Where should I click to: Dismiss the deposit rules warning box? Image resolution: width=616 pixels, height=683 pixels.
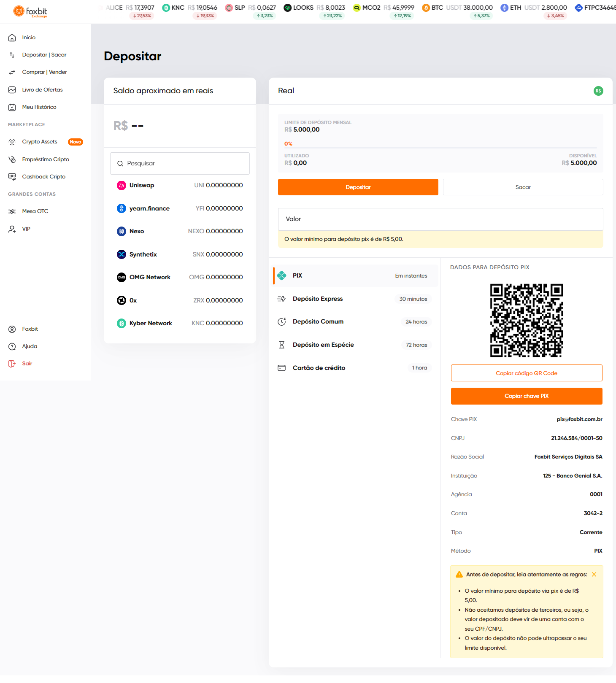pyautogui.click(x=594, y=575)
